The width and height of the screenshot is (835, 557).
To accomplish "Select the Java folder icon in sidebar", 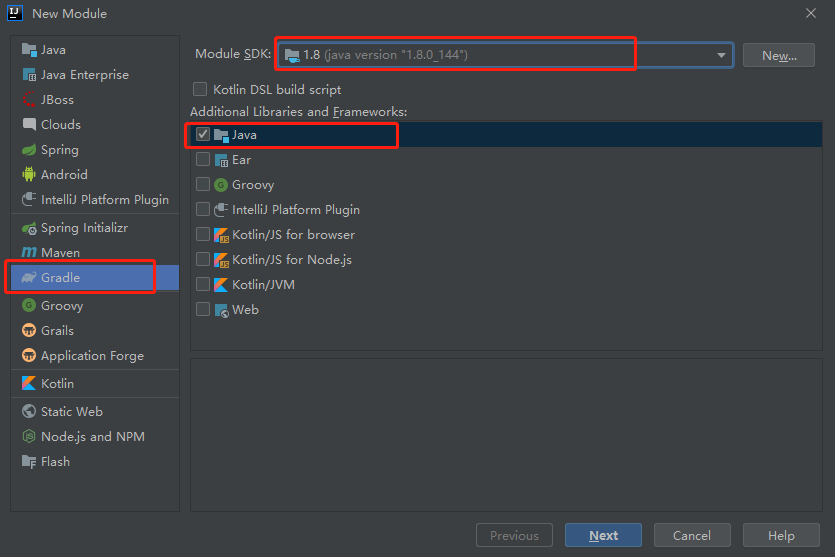I will [x=29, y=50].
